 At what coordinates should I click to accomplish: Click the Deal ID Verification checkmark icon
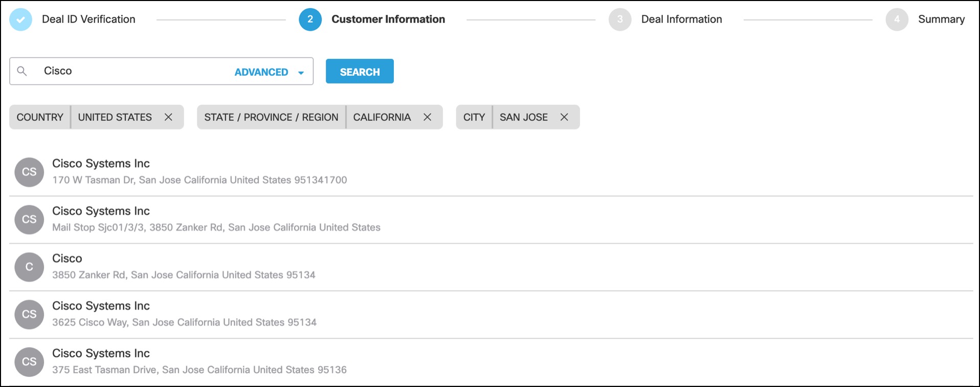pos(21,19)
